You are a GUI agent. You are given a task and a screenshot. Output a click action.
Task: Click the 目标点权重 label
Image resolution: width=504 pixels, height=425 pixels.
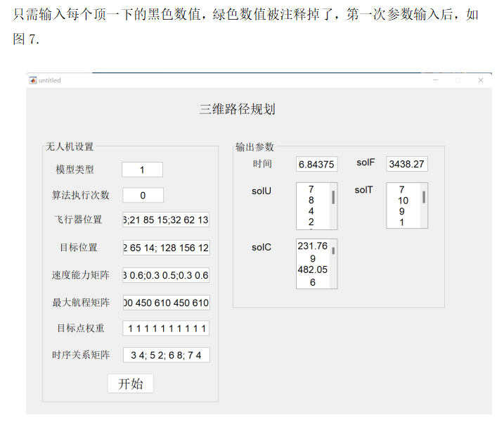81,328
